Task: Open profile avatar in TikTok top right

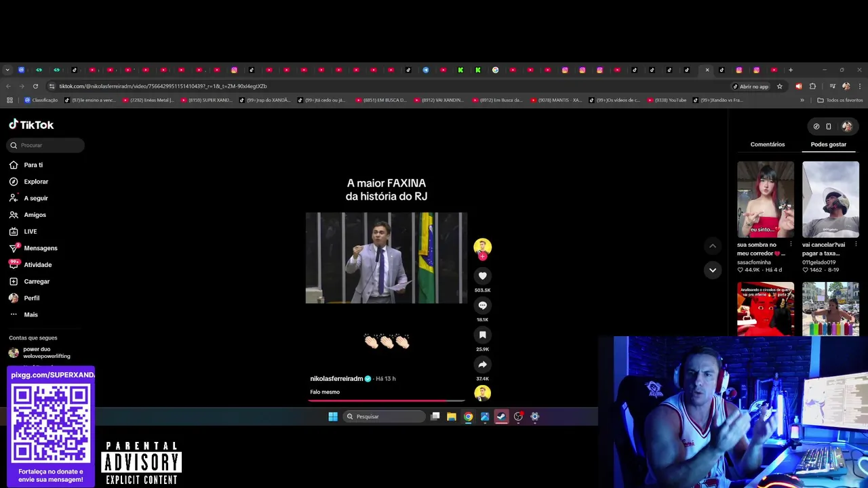Action: click(x=847, y=126)
